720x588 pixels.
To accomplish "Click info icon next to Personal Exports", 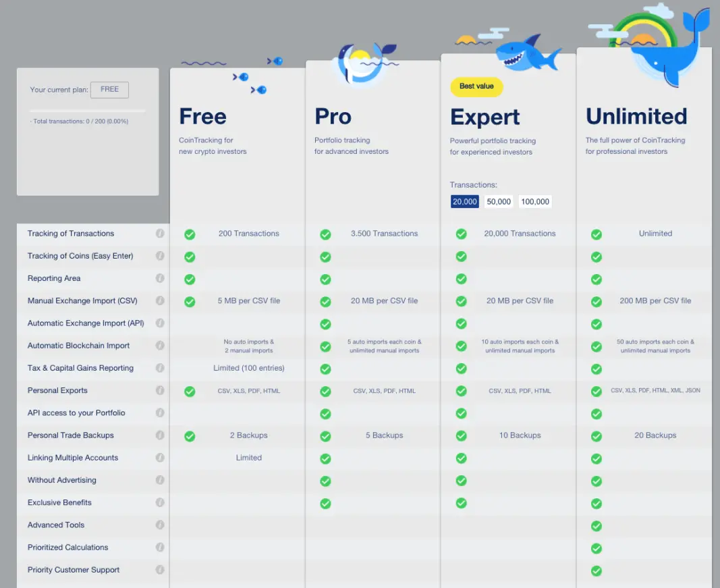I will coord(160,390).
